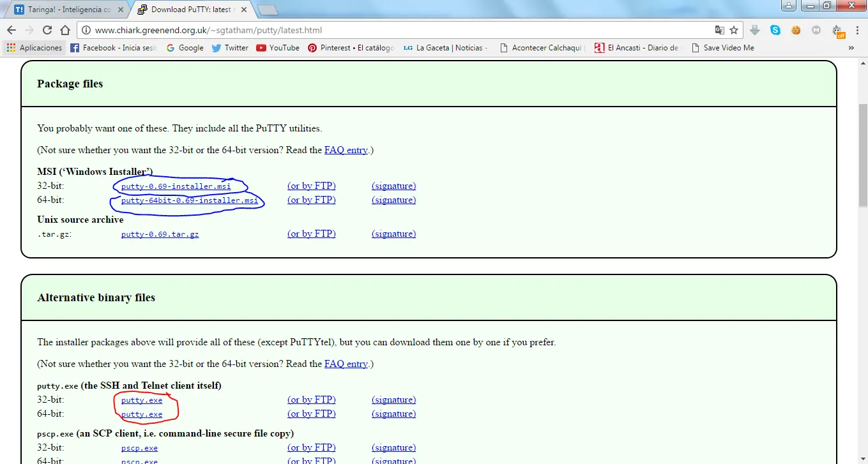Open signature link for 64-bit putty.exe
This screenshot has height=464, width=868.
(393, 414)
